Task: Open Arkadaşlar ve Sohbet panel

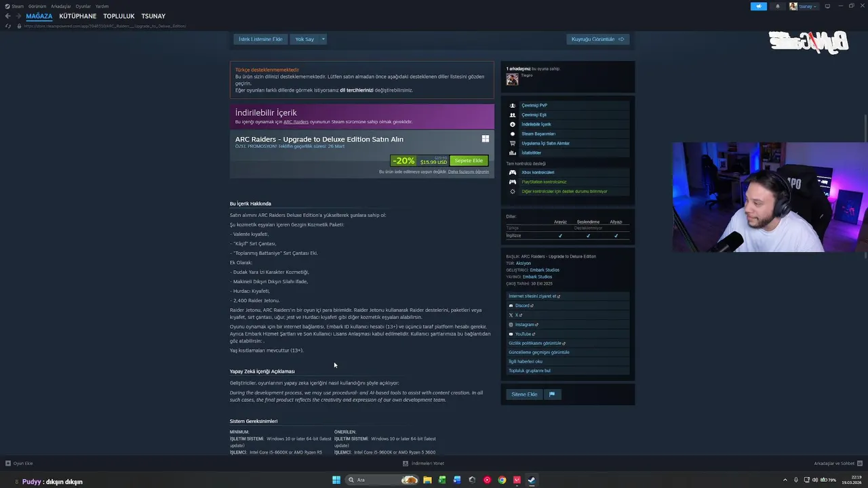Action: click(838, 464)
